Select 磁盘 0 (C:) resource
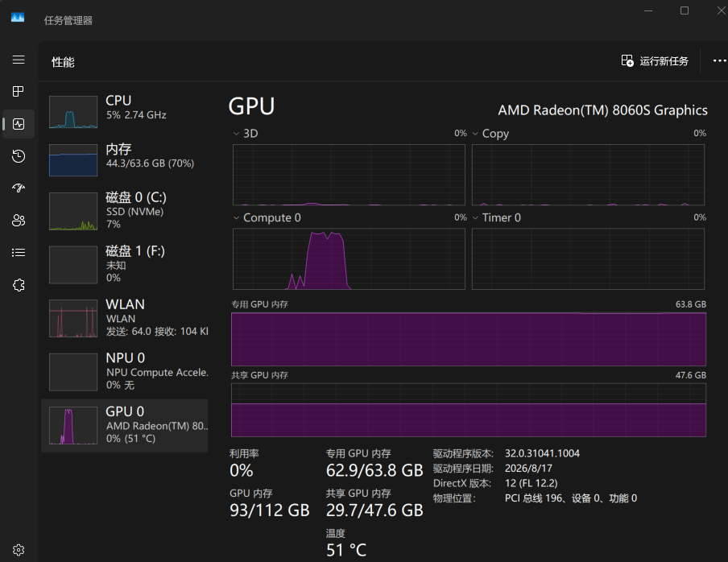The width and height of the screenshot is (728, 562). click(x=125, y=211)
